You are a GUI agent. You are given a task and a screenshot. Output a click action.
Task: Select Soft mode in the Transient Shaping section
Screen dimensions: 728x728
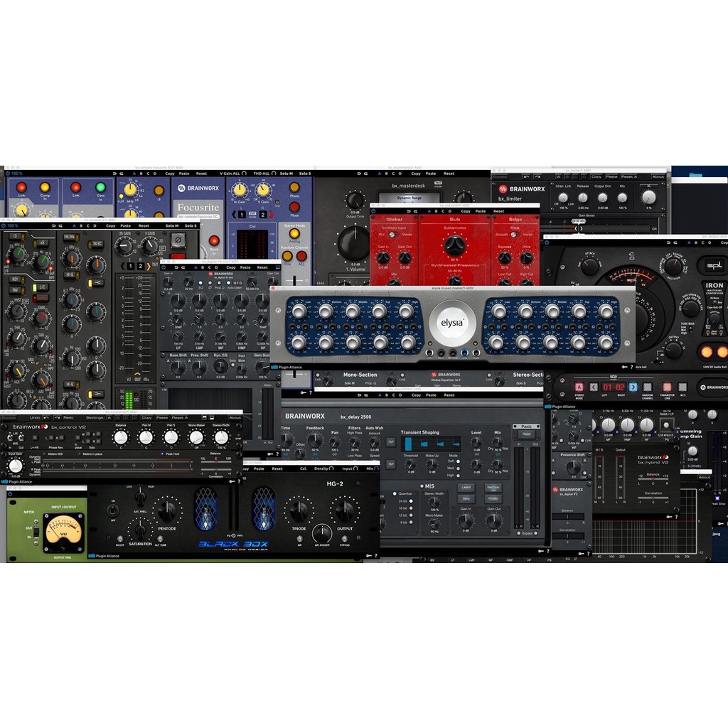(x=458, y=461)
